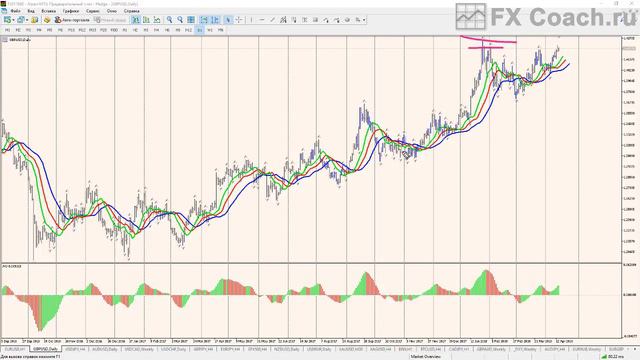This screenshot has width=640, height=360.
Task: Select the M30 timeframe
Action: tap(114, 30)
